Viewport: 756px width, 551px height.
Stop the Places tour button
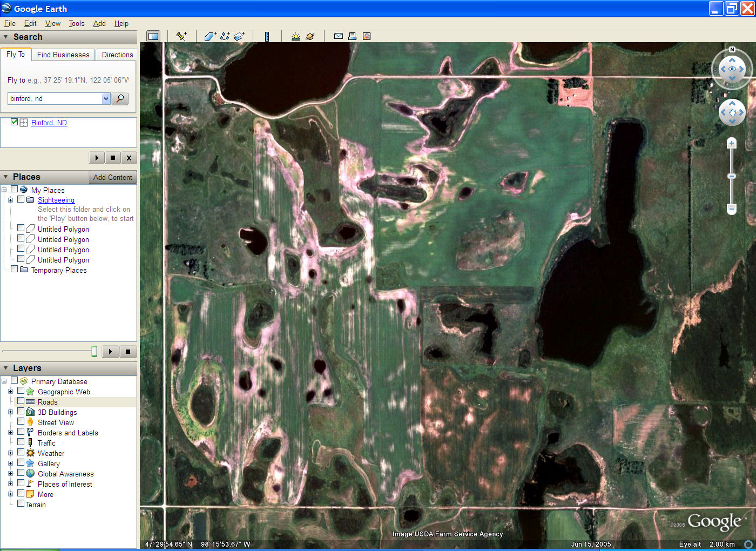[128, 352]
